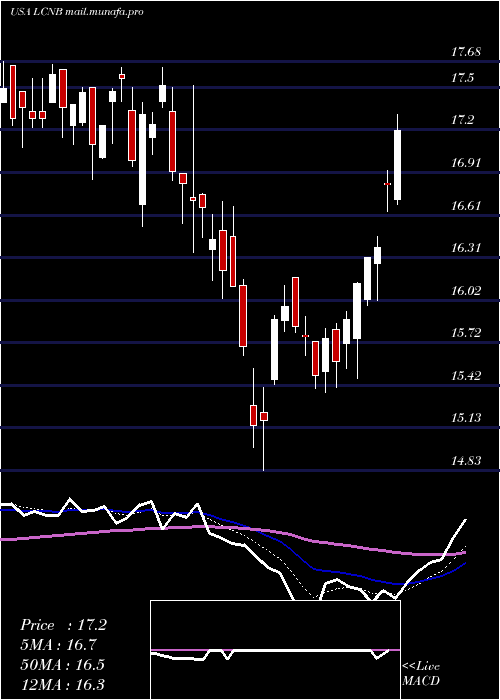500x700 pixels.
Task: Click the 17.2 price axis label
Action: (462, 120)
